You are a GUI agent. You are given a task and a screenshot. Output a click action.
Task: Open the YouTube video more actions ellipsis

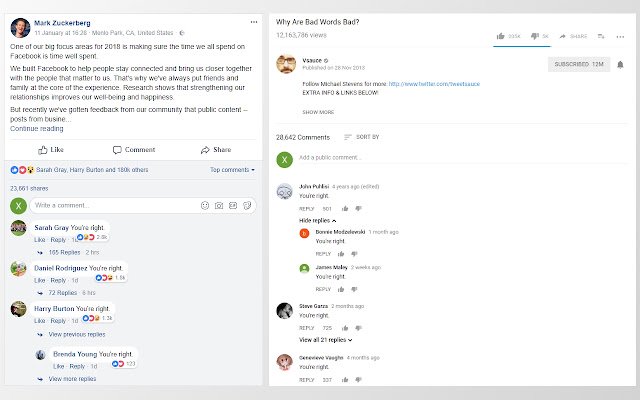coord(620,37)
